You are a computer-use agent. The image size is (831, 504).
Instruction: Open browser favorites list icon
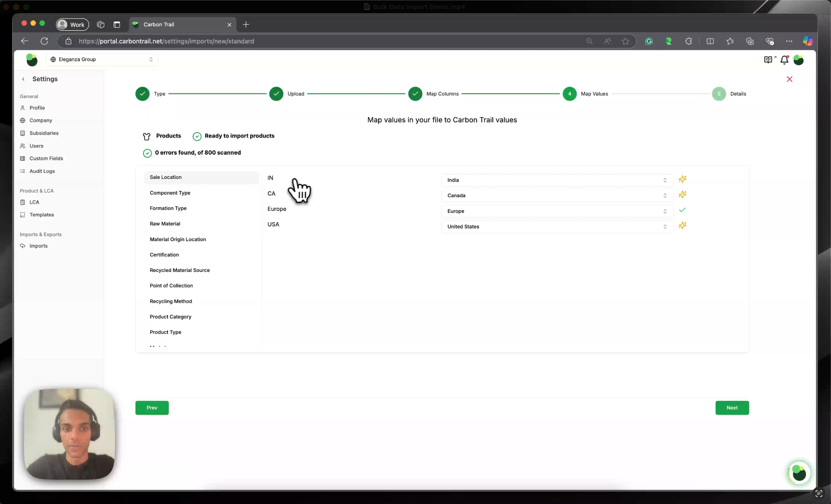tap(730, 41)
